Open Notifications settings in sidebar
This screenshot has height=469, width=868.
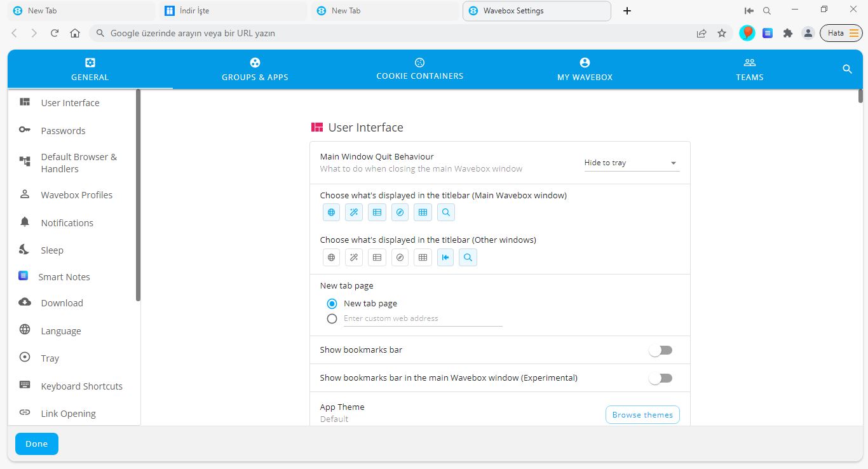71,223
